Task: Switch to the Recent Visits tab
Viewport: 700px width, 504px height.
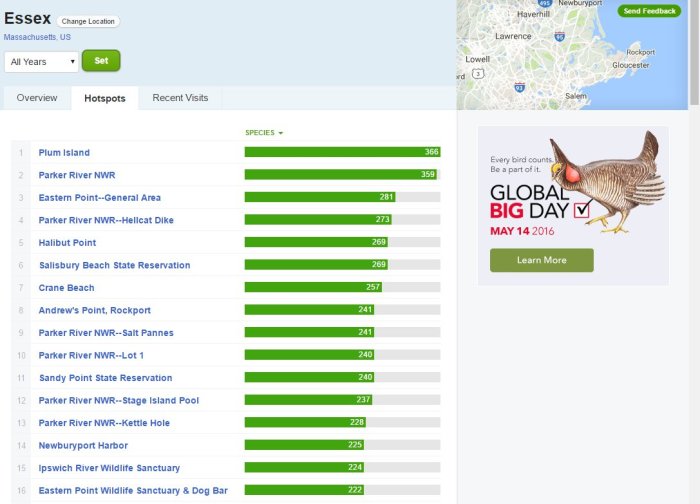Action: click(x=180, y=98)
